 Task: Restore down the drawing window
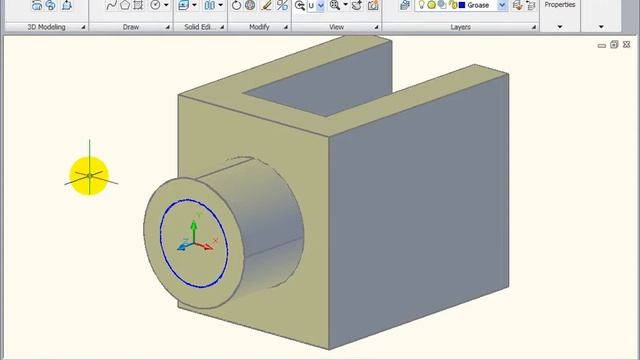click(614, 44)
